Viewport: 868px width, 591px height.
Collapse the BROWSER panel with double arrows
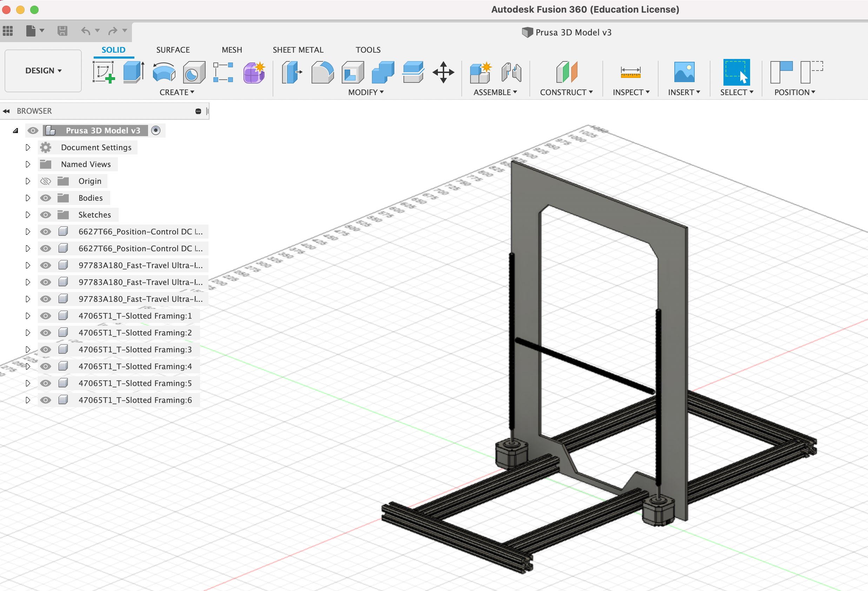point(6,111)
